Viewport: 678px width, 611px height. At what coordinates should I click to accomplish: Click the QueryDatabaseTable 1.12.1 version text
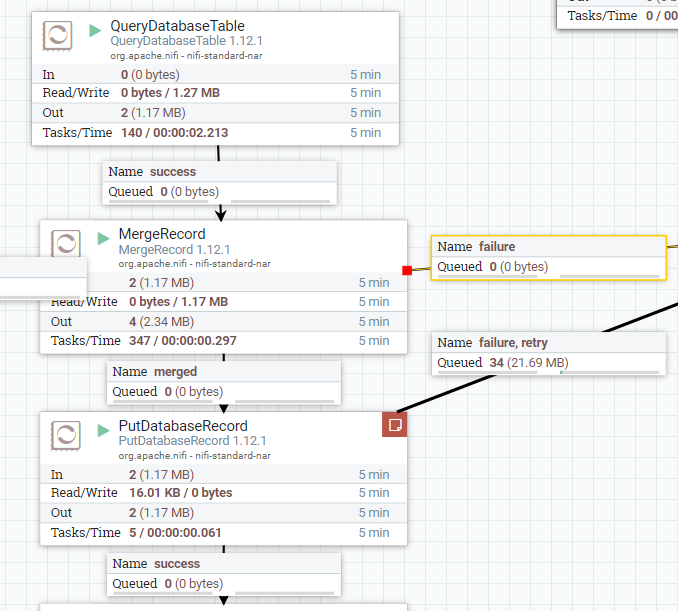tap(186, 41)
